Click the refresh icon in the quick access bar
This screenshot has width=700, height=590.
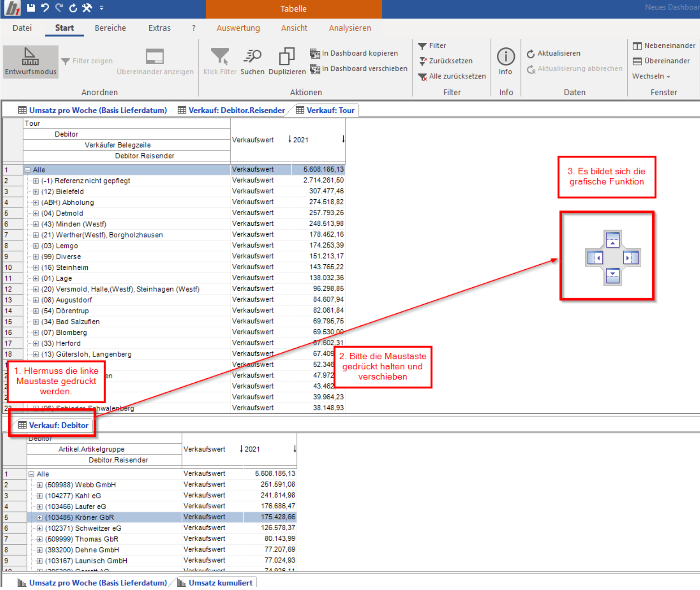coord(73,8)
